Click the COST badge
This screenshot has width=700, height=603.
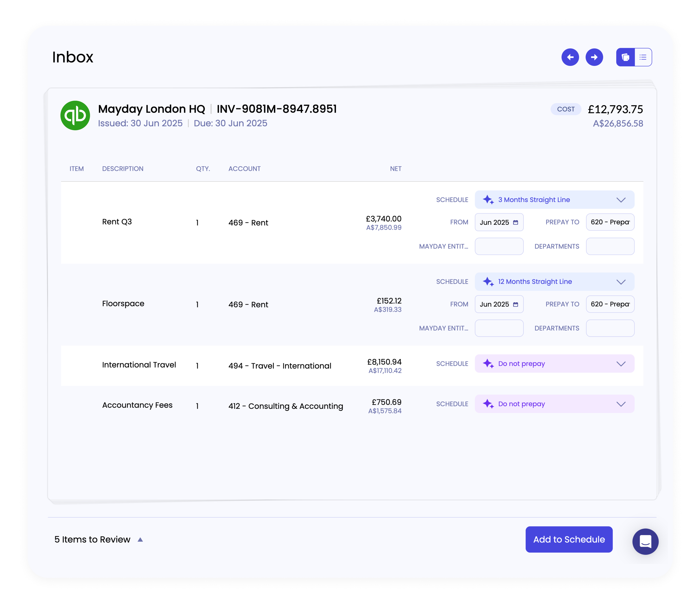click(x=565, y=109)
